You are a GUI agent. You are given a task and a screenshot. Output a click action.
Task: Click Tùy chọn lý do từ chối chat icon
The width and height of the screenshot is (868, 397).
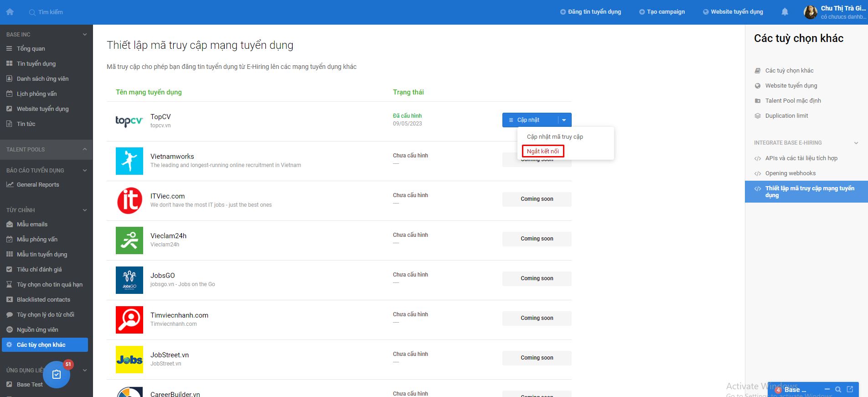tap(9, 314)
